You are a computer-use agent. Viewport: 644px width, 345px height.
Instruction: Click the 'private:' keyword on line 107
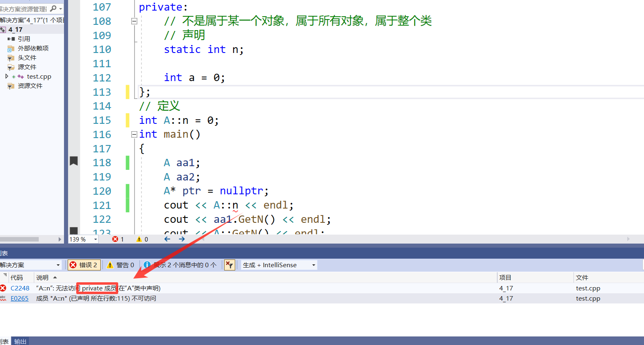pyautogui.click(x=163, y=7)
